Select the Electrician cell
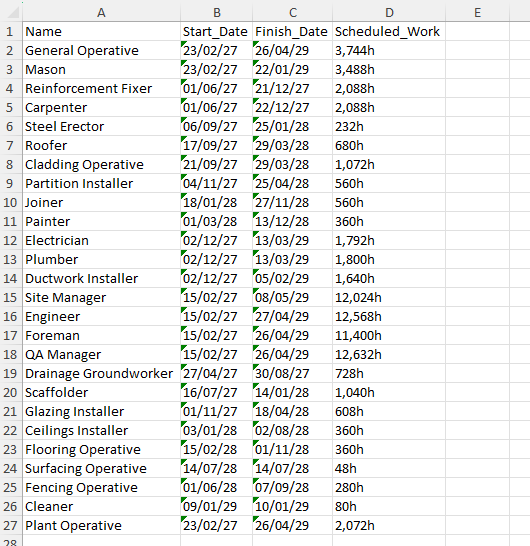 [x=102, y=240]
